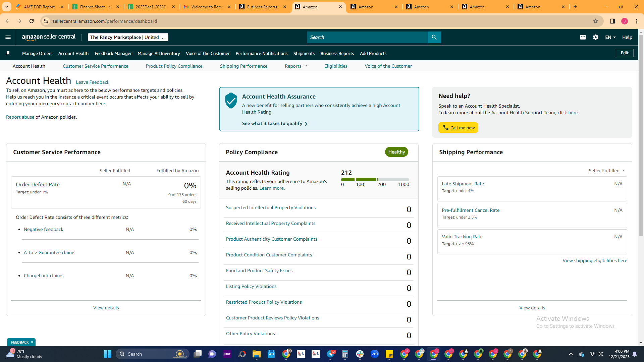
Task: Switch to the Finance Sheet tab
Action: (96, 7)
